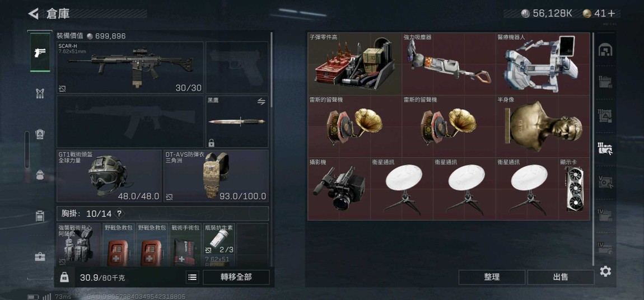This screenshot has width=644, height=300.
Task: Select the SCAR-H rifle slot
Action: [x=130, y=68]
